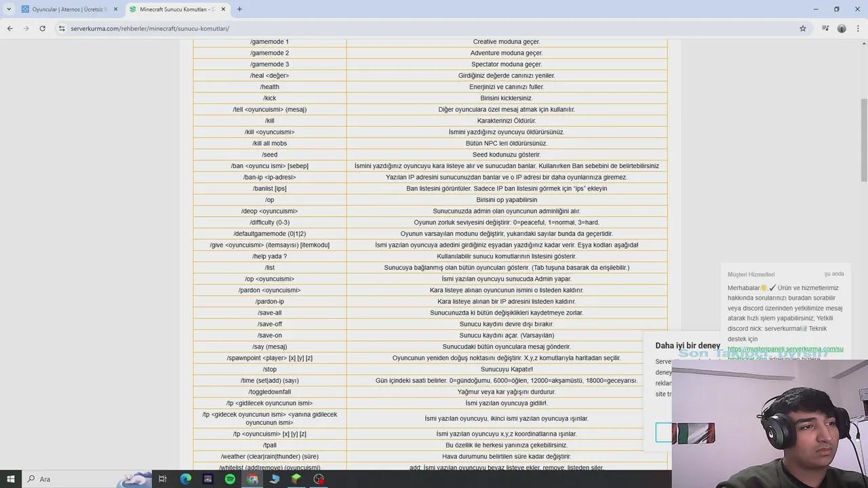
Task: Switch to the Oyuncular Aternos tab
Action: [64, 9]
